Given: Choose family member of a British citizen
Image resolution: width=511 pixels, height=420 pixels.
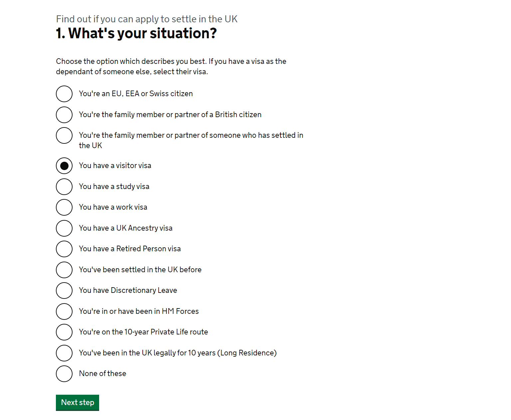Looking at the screenshot, I should 64,115.
